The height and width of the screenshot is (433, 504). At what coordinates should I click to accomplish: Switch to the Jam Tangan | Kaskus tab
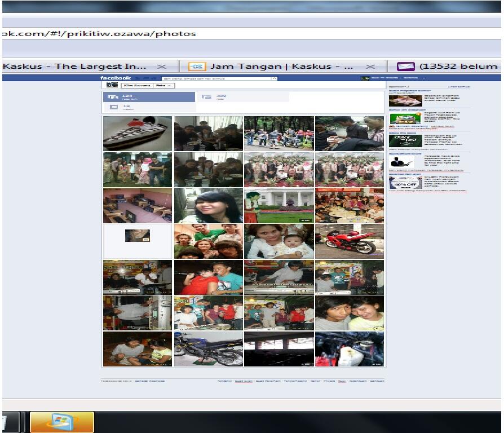283,66
